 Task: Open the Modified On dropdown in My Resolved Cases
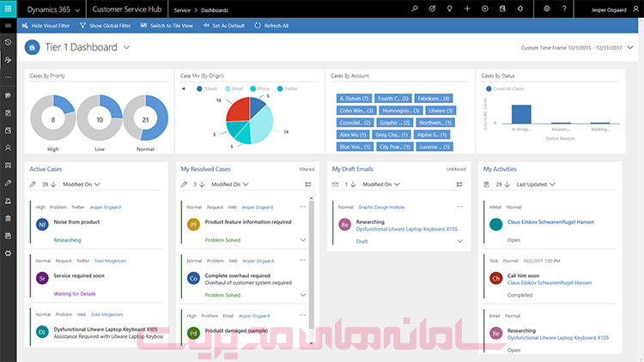(230, 184)
